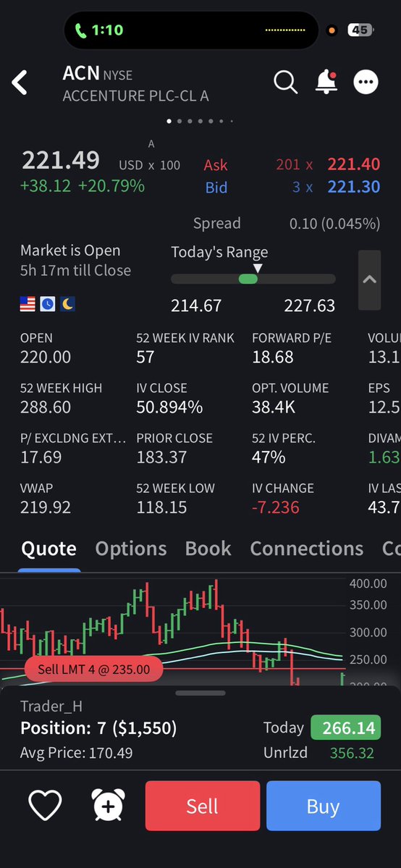Tap the 52 IV PERC. value 47%
Screen dimensions: 401x868
coord(269,458)
